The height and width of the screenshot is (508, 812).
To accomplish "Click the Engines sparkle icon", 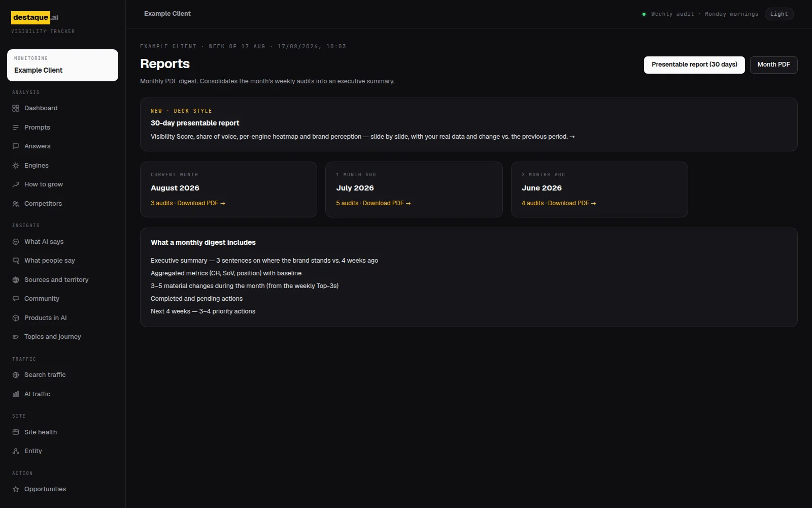I will click(x=16, y=166).
